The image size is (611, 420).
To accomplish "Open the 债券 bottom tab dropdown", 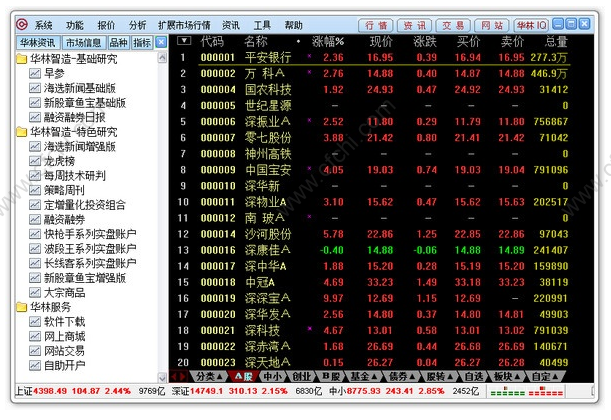I will click(x=402, y=377).
